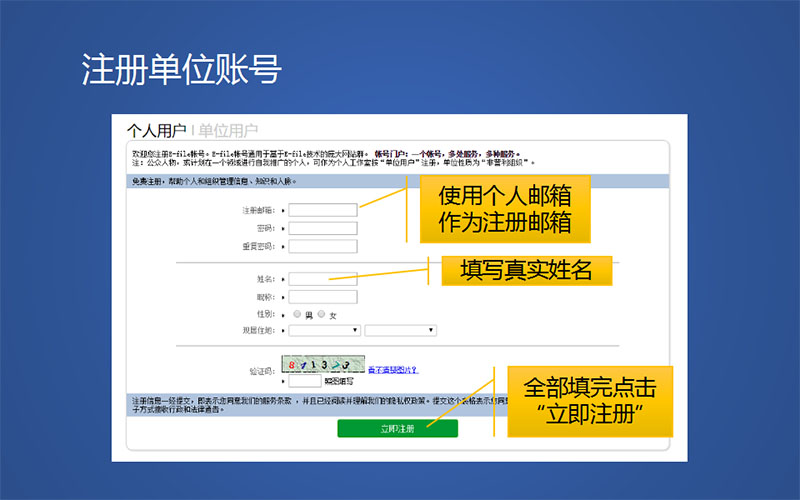Click the 注册邮箱 input field
Screen dimensions: 800x500
coord(322,210)
